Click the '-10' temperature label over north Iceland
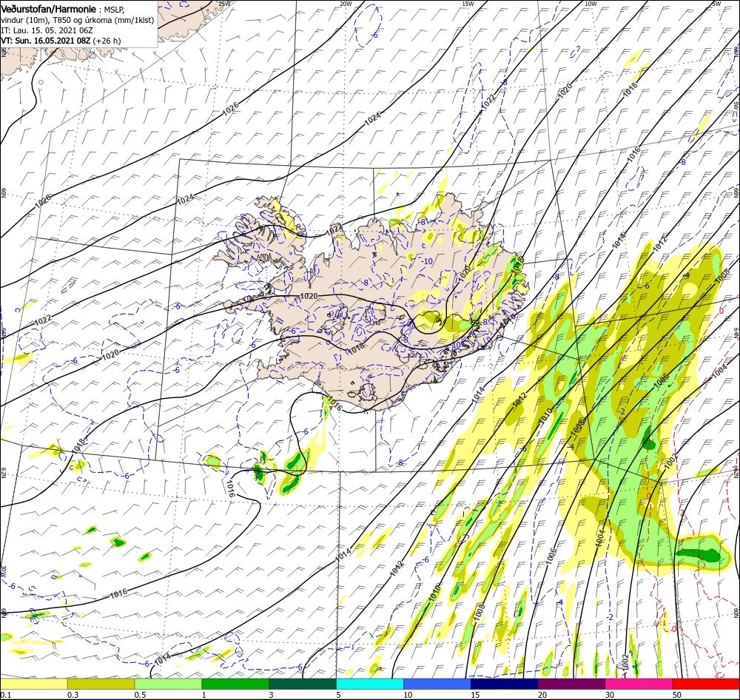The image size is (740, 700). click(427, 261)
